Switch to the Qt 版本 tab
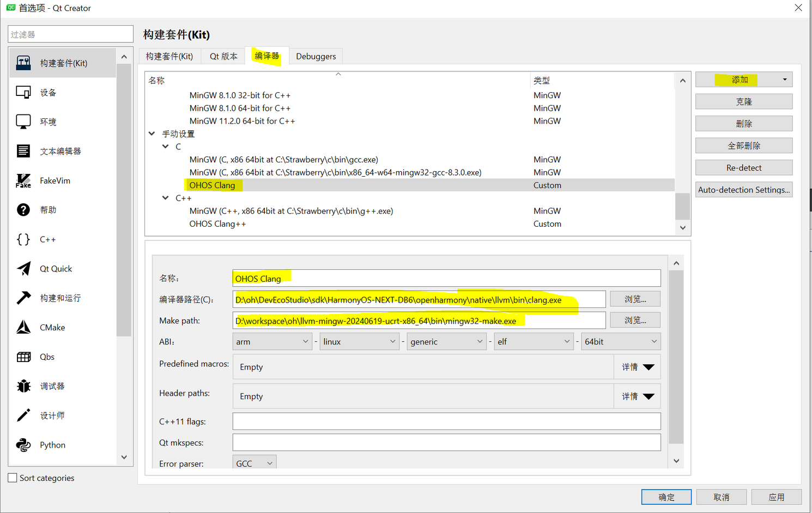Viewport: 812px width, 513px height. tap(223, 56)
